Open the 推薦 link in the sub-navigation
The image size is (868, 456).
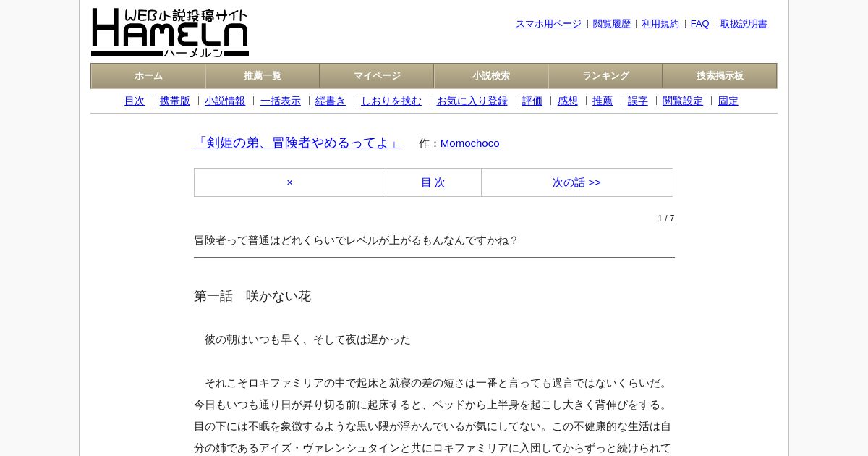coord(603,101)
